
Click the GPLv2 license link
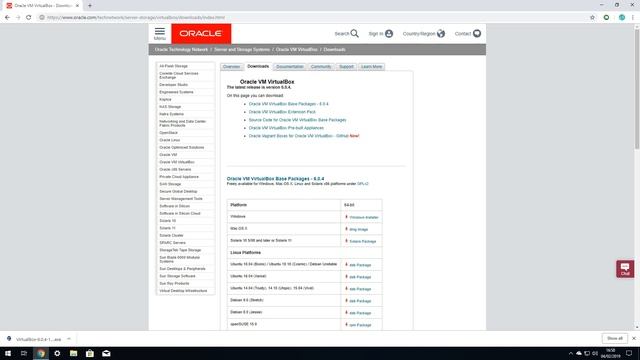coord(362,184)
